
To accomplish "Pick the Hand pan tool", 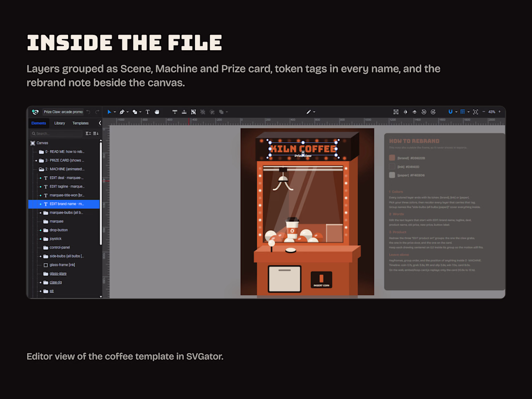I will [x=157, y=112].
